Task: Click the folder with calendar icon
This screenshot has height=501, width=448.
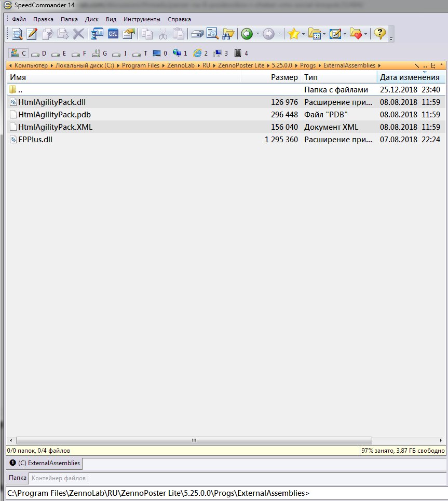Action: point(315,34)
